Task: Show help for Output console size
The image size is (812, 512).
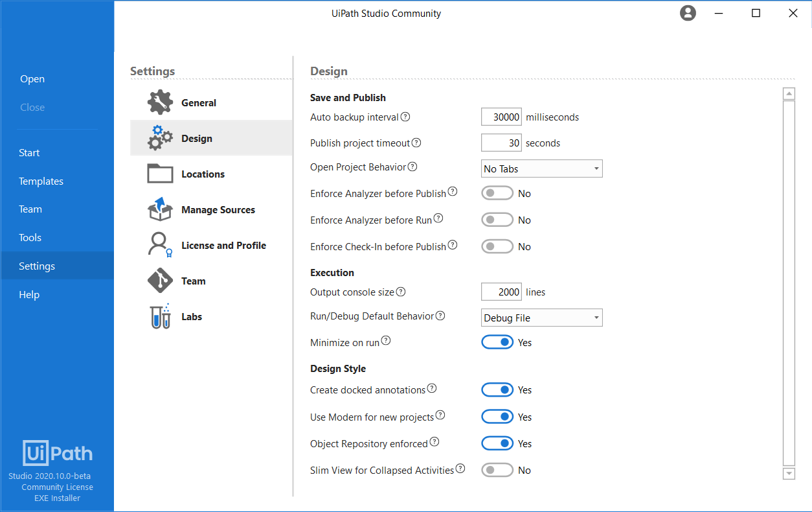Action: [401, 292]
